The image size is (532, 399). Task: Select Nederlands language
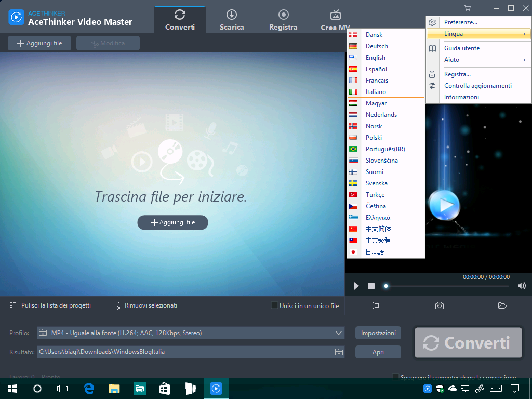tap(386, 115)
